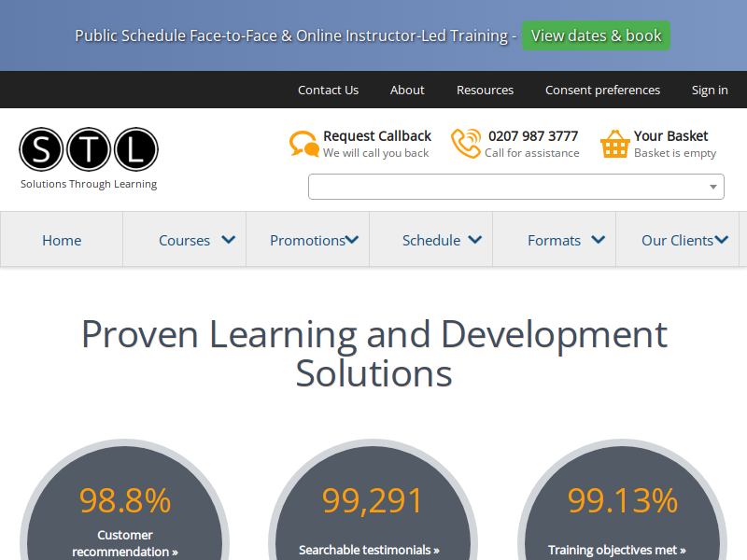Click the We will call you back text
Viewport: 747px width, 560px height.
[376, 153]
